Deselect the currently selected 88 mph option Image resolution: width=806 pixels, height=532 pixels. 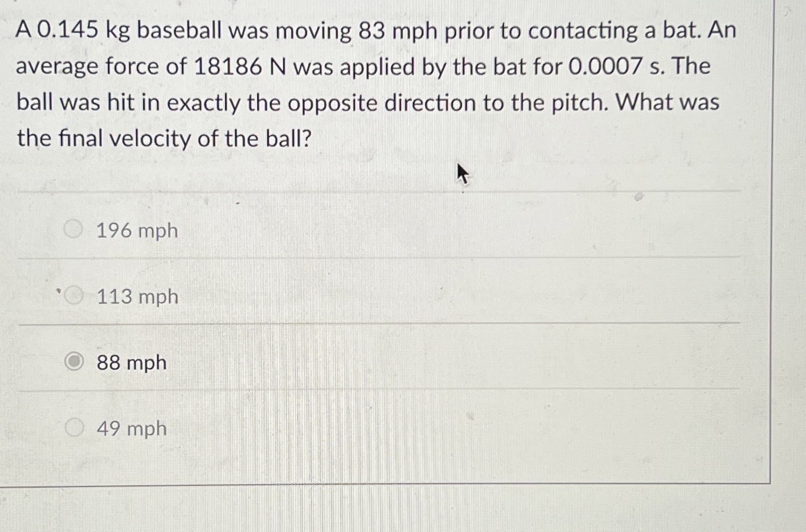click(73, 361)
